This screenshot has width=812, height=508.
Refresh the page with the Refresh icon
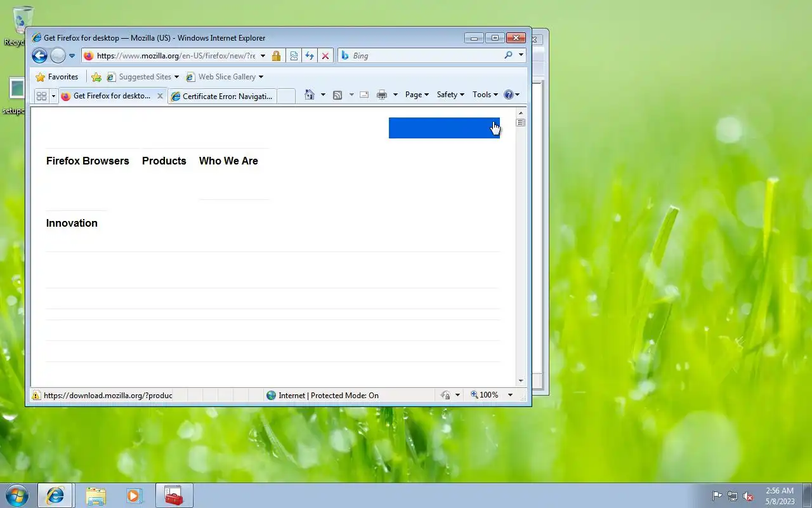[x=310, y=56]
